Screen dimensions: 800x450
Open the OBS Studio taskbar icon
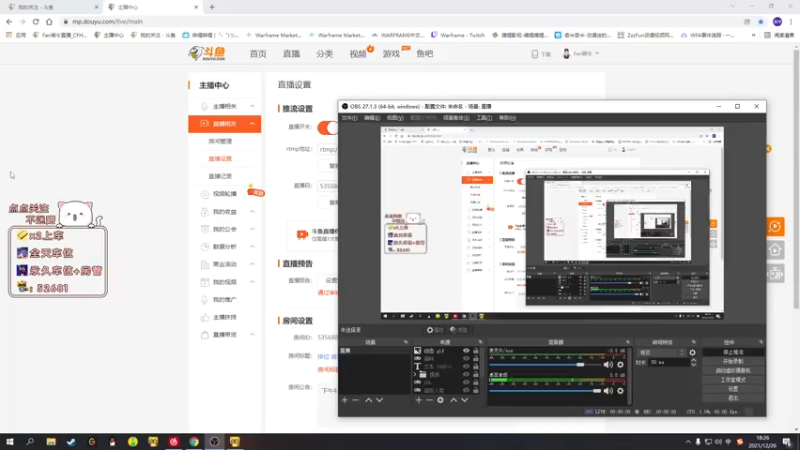[214, 442]
